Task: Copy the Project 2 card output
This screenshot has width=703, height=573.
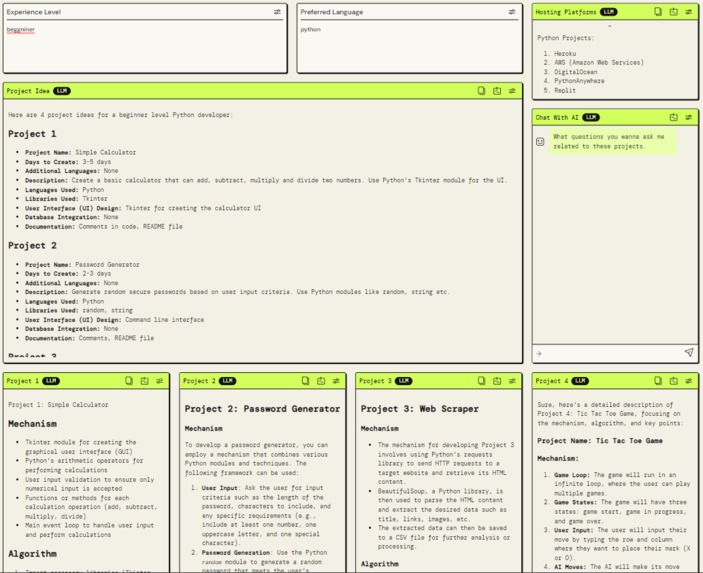Action: 305,381
